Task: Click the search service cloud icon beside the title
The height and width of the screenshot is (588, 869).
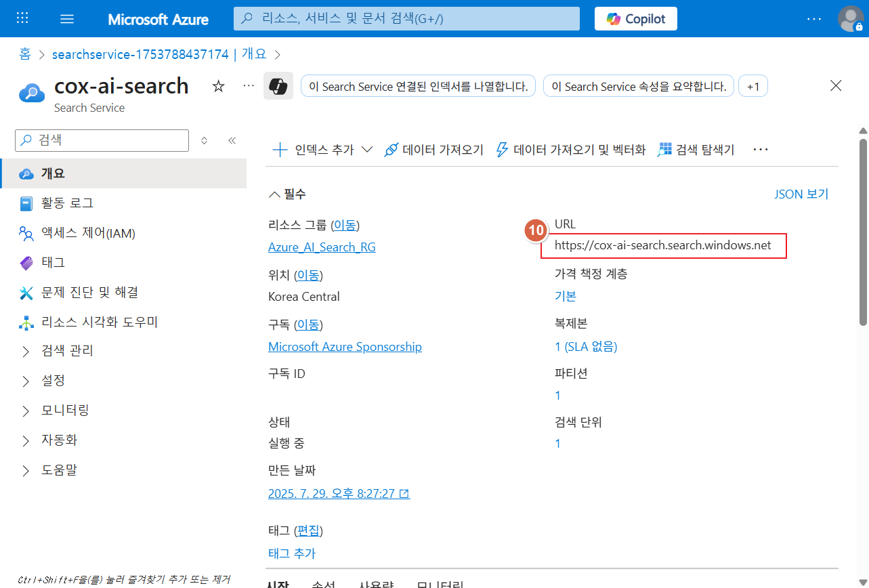Action: coord(31,93)
